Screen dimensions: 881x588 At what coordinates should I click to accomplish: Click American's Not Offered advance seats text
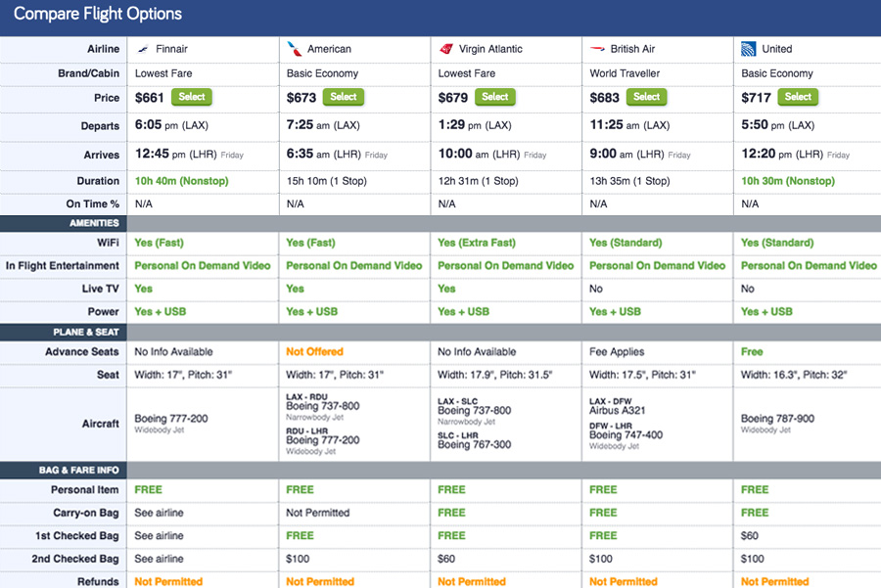(314, 352)
